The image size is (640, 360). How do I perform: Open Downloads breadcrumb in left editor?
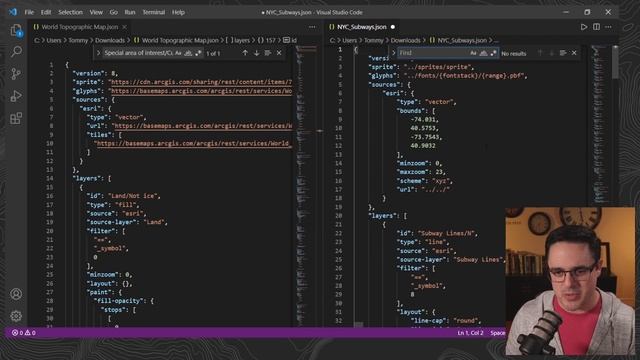(110, 40)
